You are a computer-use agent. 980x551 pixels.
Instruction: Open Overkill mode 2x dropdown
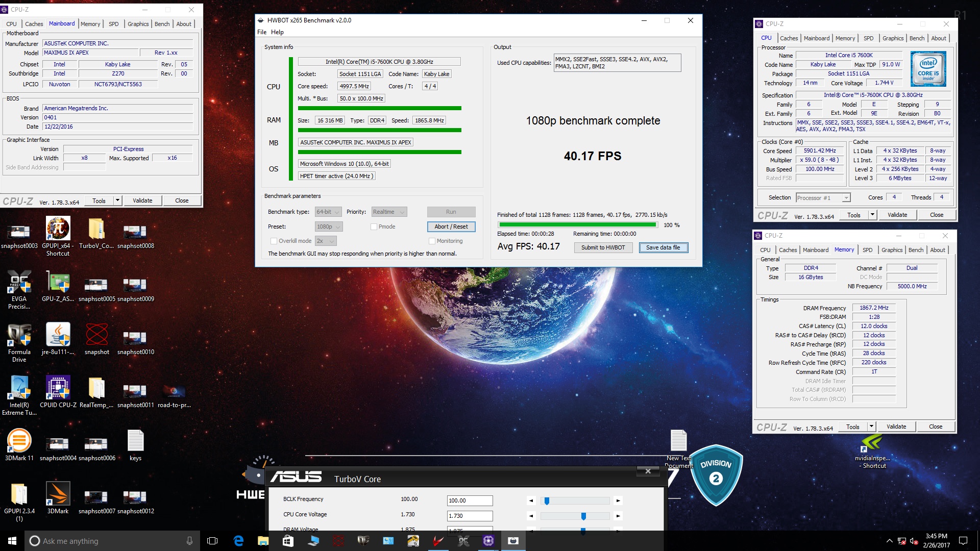326,241
